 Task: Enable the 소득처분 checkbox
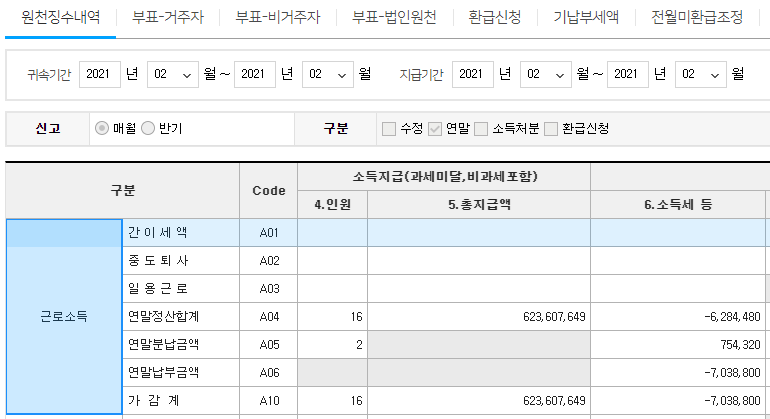[481, 128]
